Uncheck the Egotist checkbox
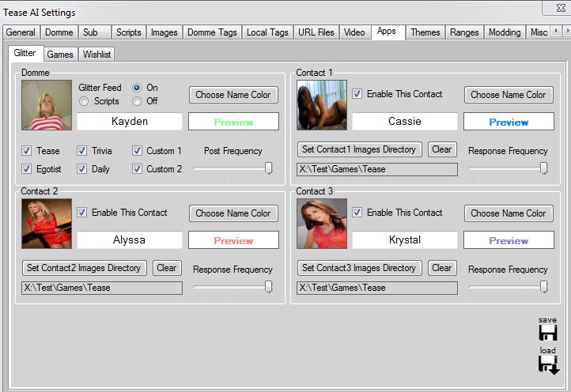Screen dimensions: 571x392 pyautogui.click(x=27, y=169)
